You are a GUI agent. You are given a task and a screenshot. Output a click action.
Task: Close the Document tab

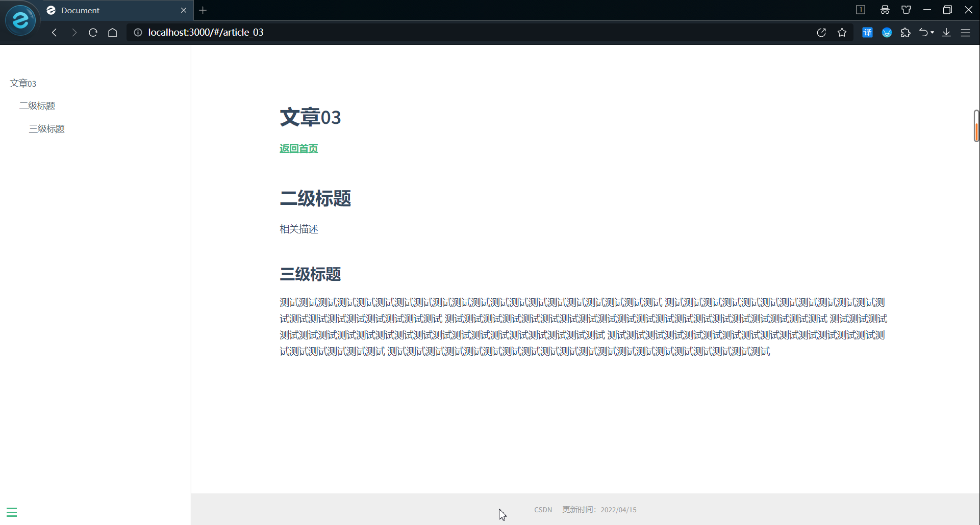click(x=184, y=10)
